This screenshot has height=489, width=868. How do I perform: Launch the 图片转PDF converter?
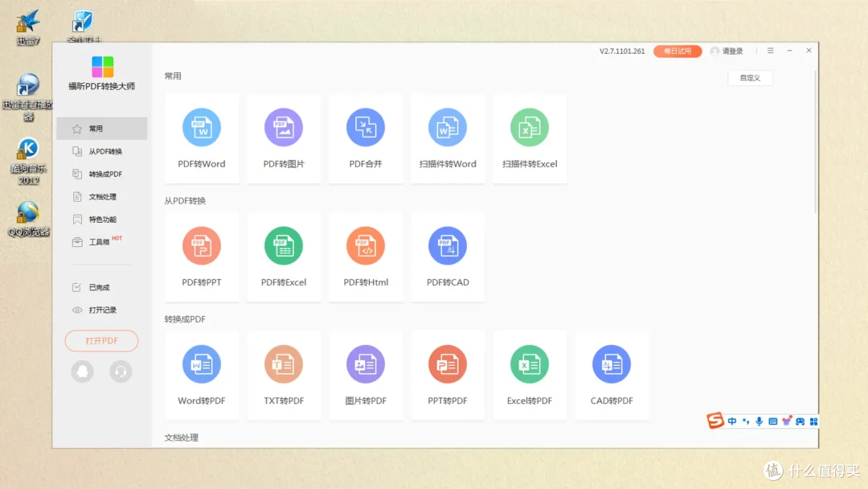click(366, 376)
